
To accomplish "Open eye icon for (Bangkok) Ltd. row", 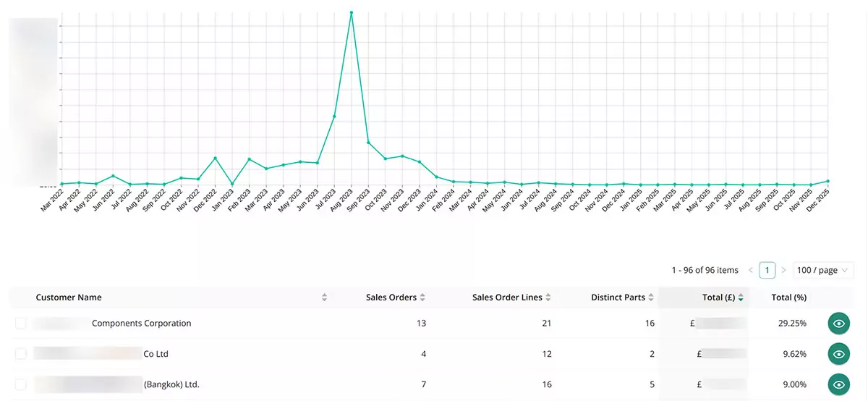I will 838,384.
